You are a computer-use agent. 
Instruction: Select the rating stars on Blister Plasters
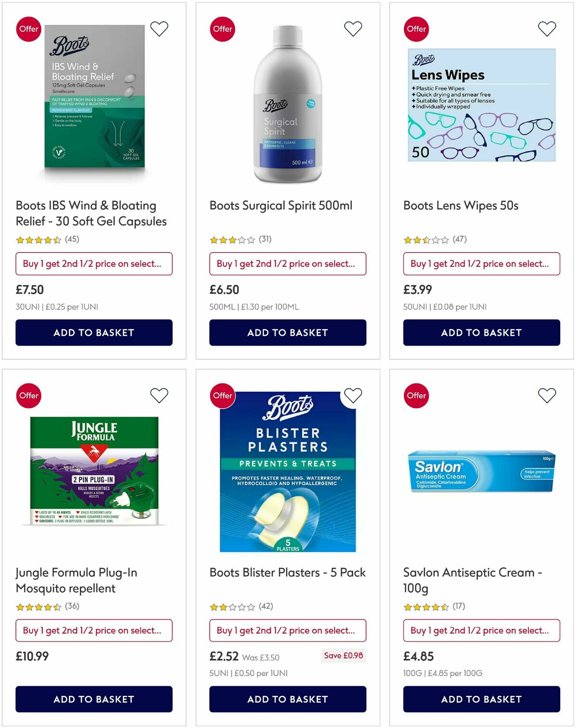[x=232, y=607]
